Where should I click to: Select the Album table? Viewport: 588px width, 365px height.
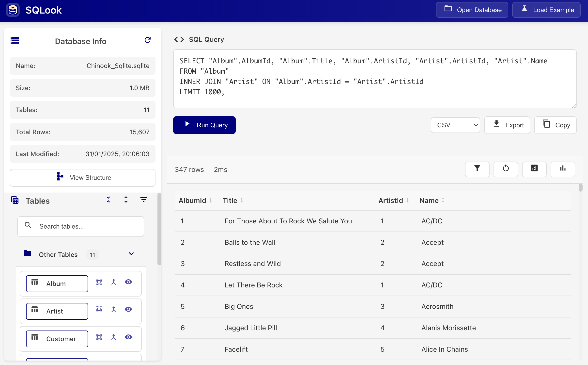tap(57, 284)
